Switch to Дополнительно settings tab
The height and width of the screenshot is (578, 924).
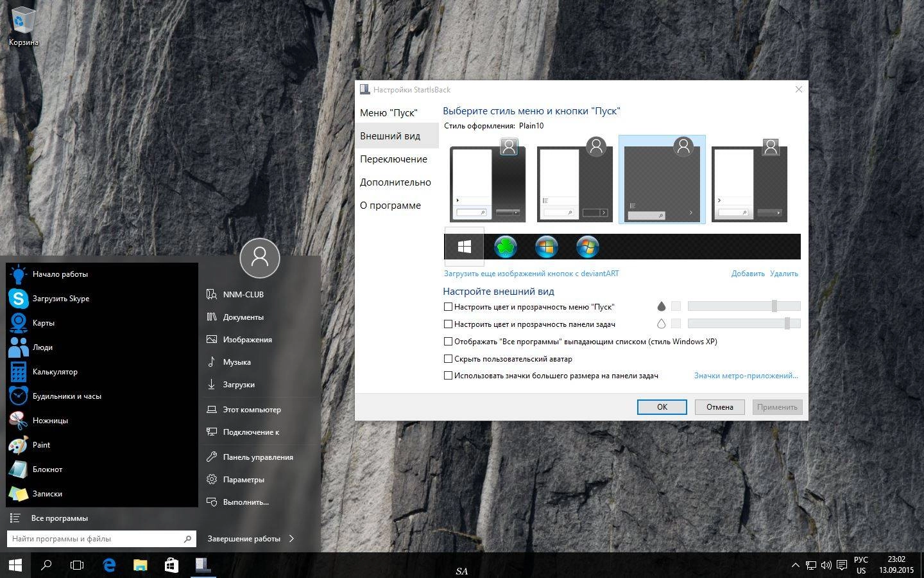[397, 182]
